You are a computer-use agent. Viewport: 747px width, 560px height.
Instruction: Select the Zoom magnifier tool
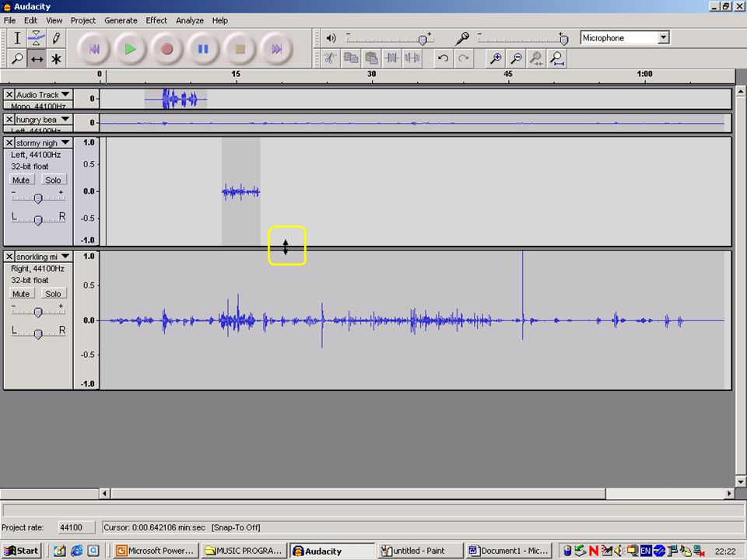click(x=17, y=58)
